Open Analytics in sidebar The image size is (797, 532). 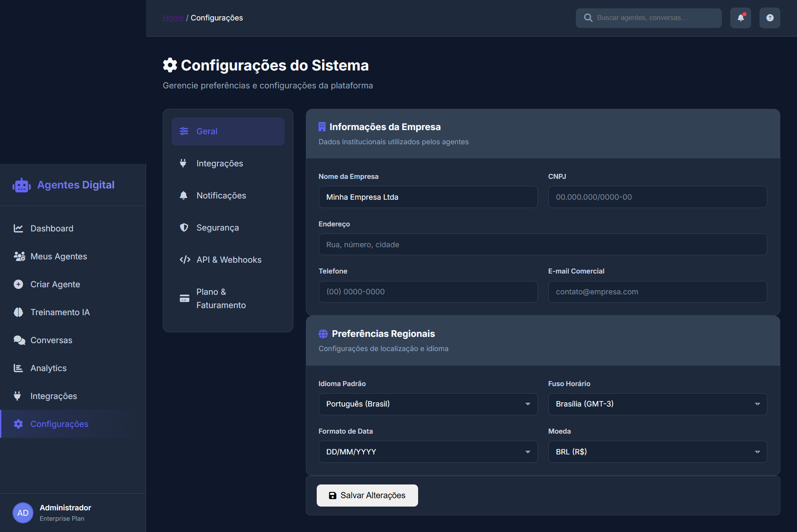click(73, 368)
